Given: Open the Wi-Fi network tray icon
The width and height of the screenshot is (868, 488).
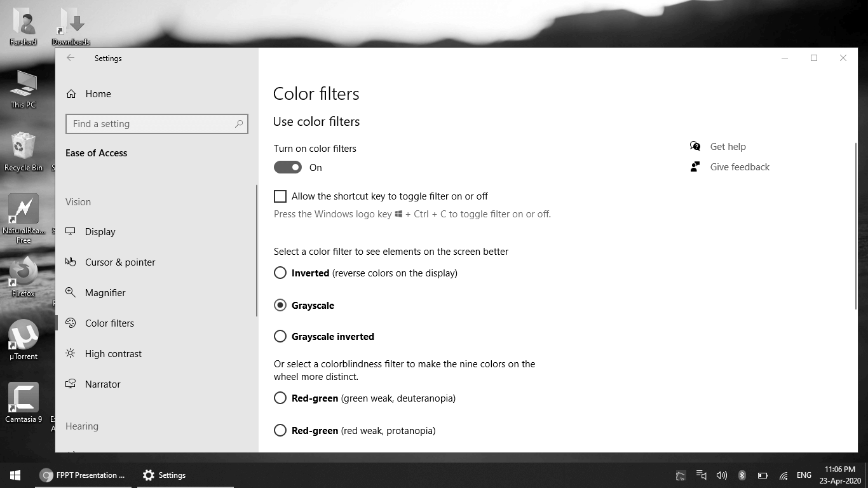Looking at the screenshot, I should [783, 475].
